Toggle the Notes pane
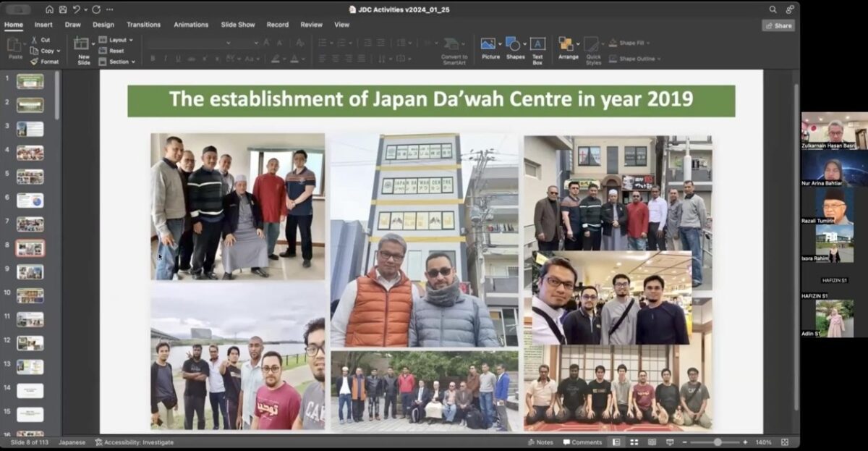868x451 pixels. click(540, 442)
